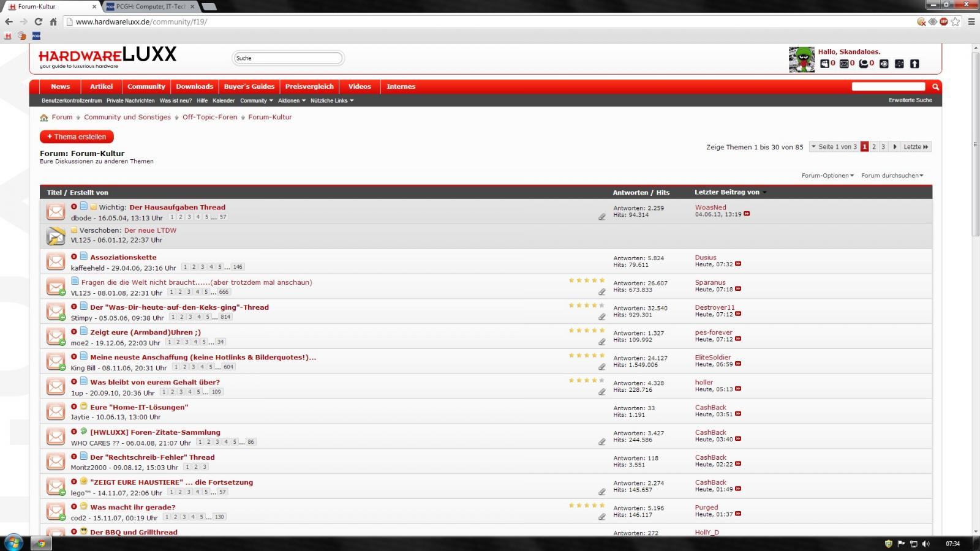Open 'Der "Rechtschreib-Fehler" Thread' link
The width and height of the screenshot is (980, 551).
(153, 457)
